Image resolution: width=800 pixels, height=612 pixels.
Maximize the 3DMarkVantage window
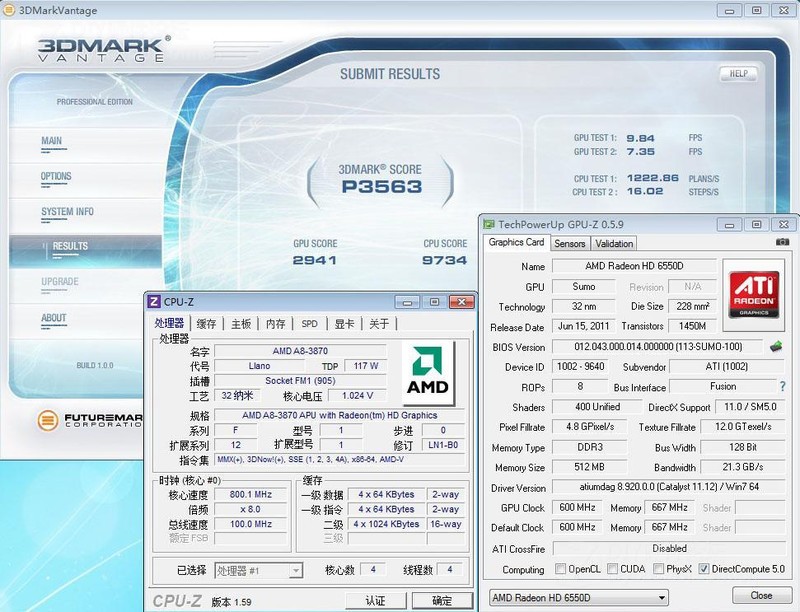757,10
